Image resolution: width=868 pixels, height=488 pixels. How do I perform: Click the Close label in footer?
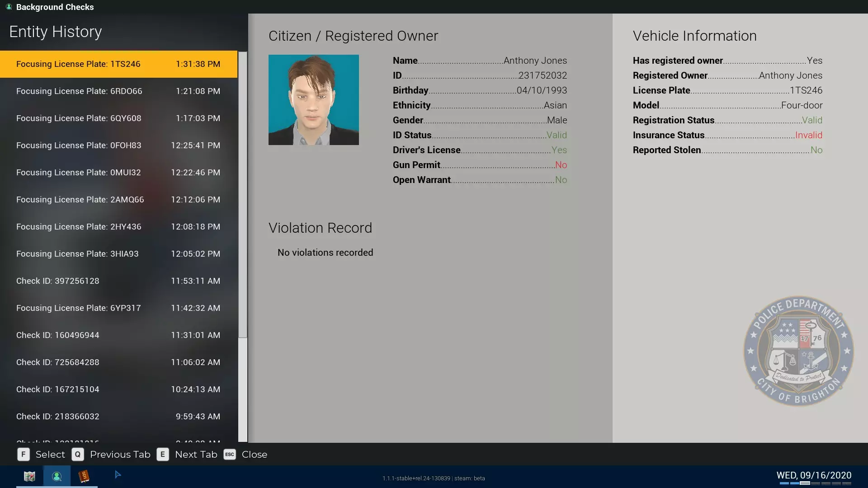(254, 455)
